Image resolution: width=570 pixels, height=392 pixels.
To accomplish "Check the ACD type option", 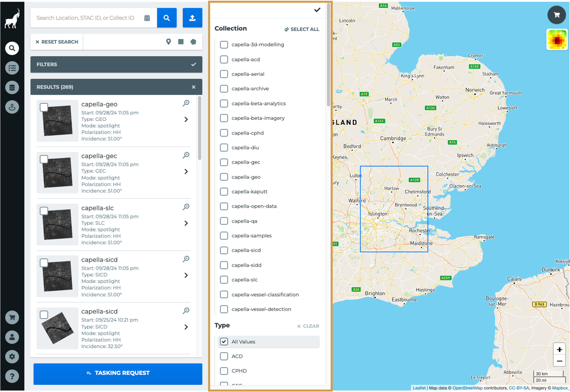I will [x=224, y=356].
